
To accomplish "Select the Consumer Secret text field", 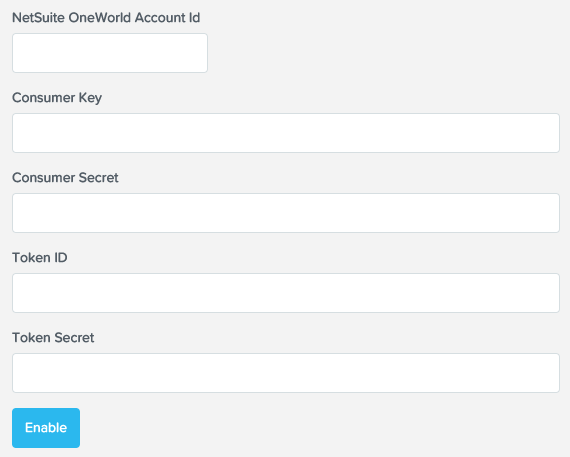I will tap(286, 213).
